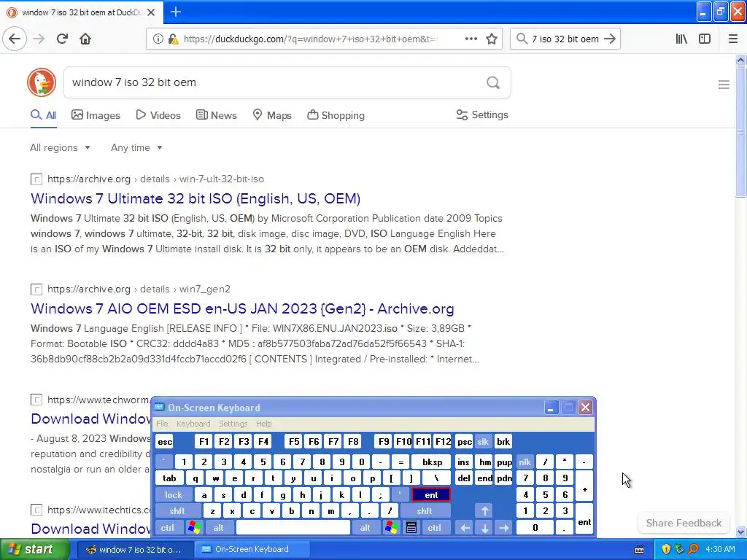This screenshot has height=560, width=747.
Task: Switch to Videos search tab
Action: pyautogui.click(x=158, y=115)
